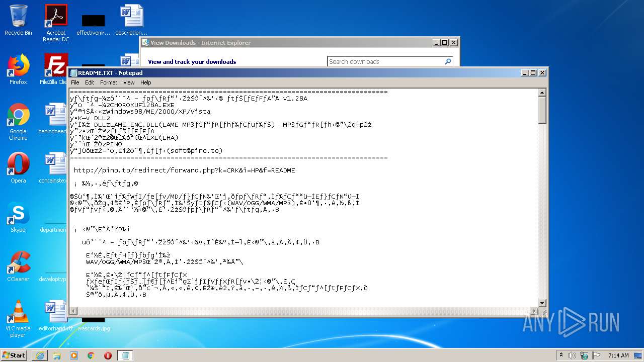Open Windows Explorer from the taskbar
644x362 pixels.
tap(57, 355)
